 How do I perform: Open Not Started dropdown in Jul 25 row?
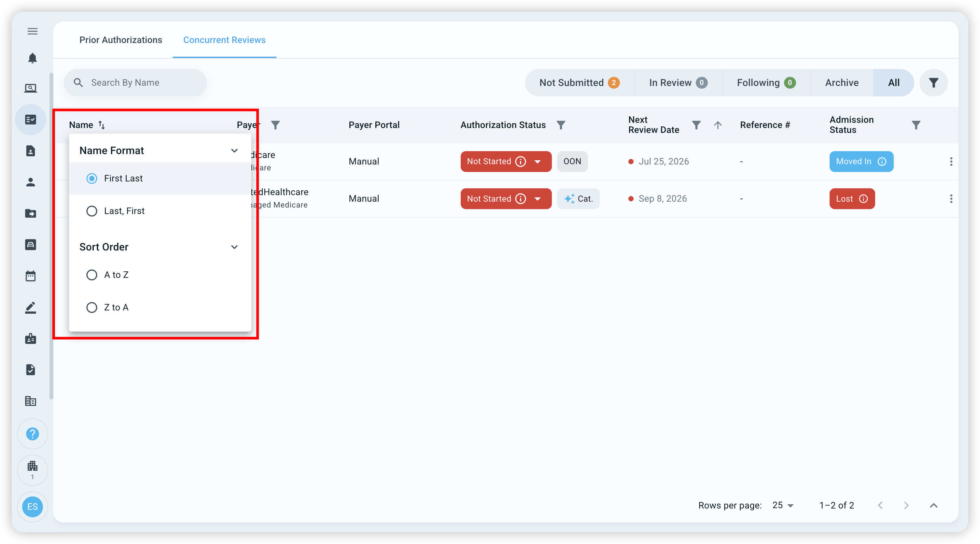(538, 162)
